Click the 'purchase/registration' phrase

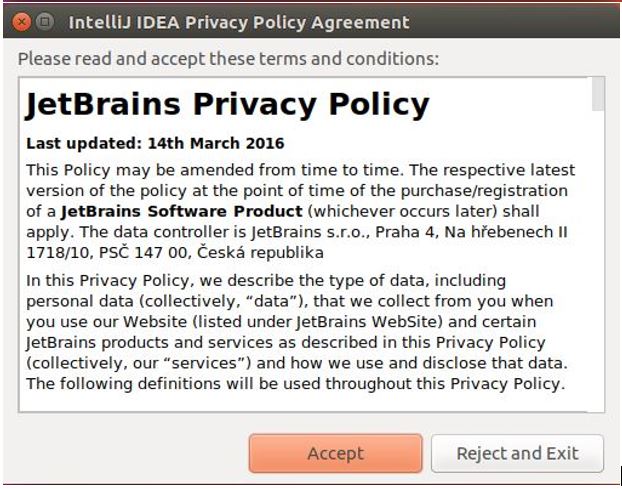click(x=484, y=191)
